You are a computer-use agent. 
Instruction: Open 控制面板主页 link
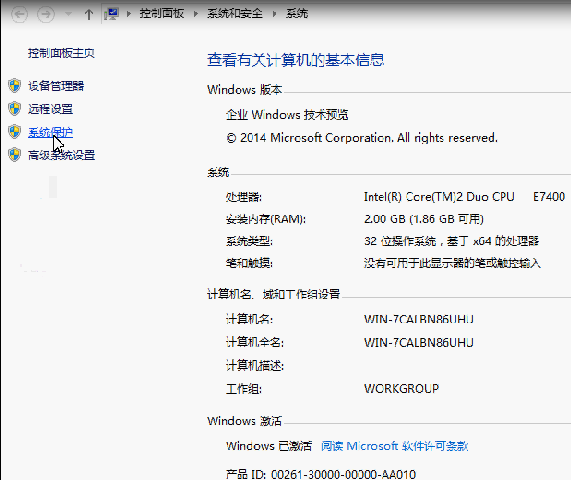(61, 53)
